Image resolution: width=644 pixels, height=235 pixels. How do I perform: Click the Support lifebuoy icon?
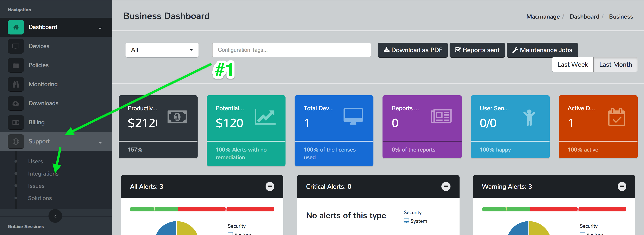tap(16, 141)
